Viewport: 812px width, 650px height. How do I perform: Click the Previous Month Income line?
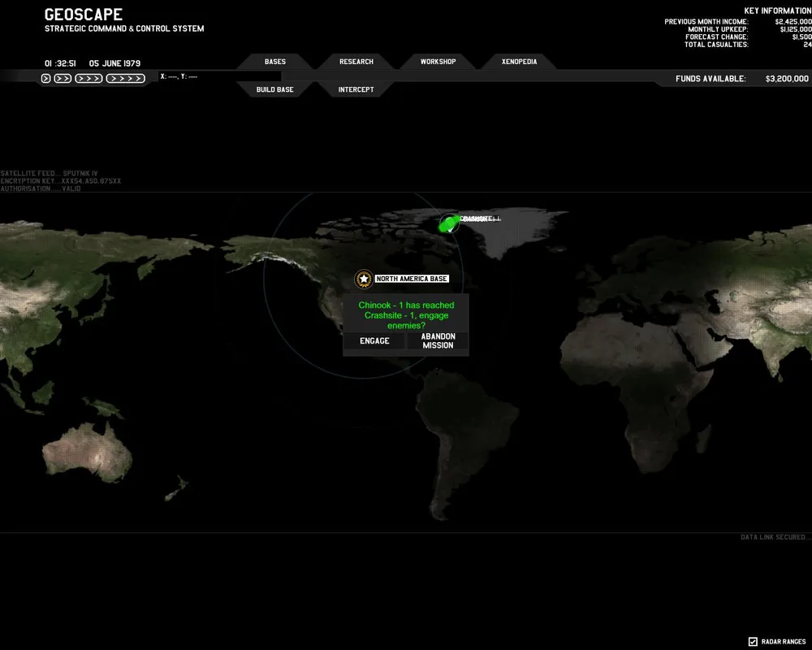click(738, 22)
